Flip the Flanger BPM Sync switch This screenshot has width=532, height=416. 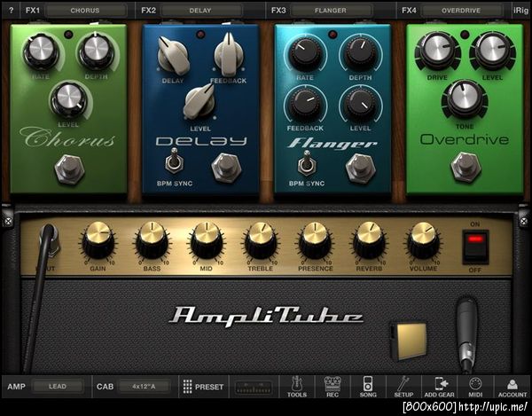307,162
